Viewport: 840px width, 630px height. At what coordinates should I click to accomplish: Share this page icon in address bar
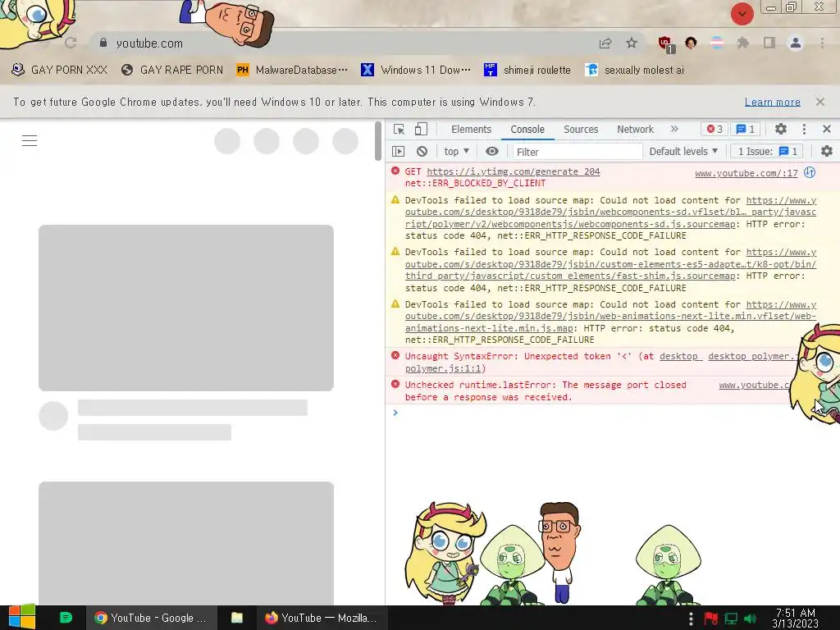pyautogui.click(x=605, y=43)
